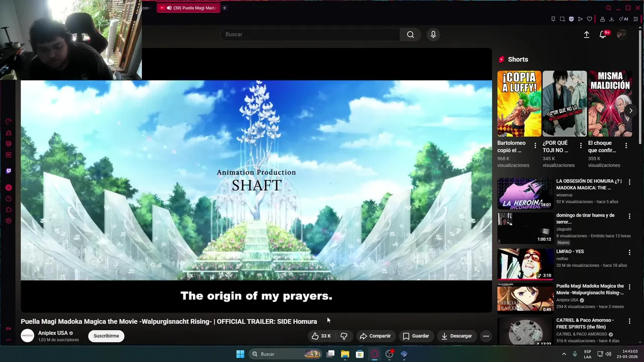The width and height of the screenshot is (644, 362).
Task: Click Opera pinboard pin toolbar icon
Action: click(x=553, y=19)
